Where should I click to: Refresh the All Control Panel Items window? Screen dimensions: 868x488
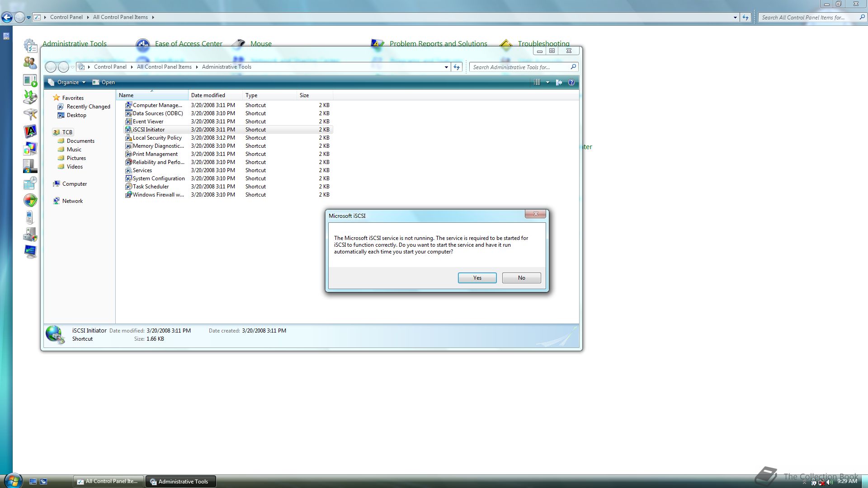pos(745,18)
